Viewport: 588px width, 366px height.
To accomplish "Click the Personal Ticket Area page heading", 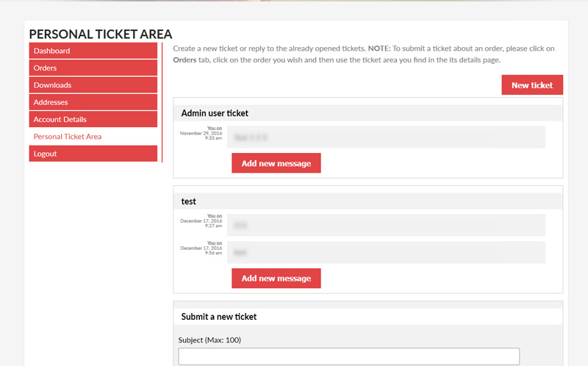I will pos(101,34).
